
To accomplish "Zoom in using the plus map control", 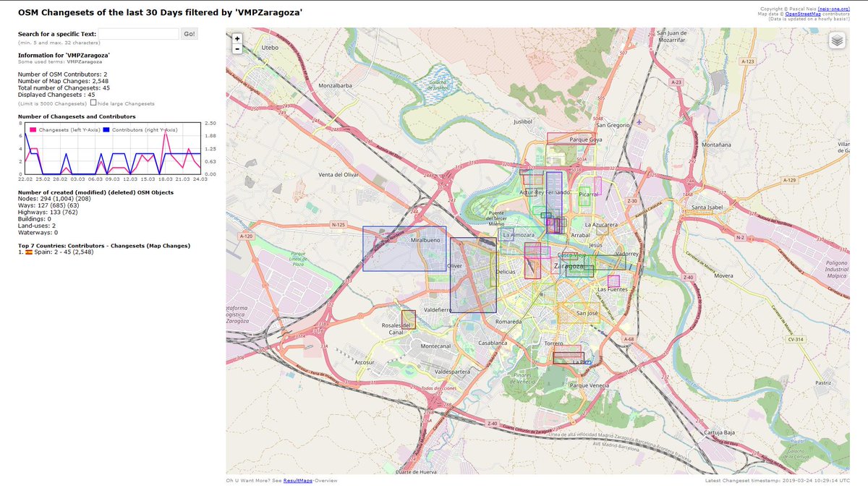I will (237, 37).
